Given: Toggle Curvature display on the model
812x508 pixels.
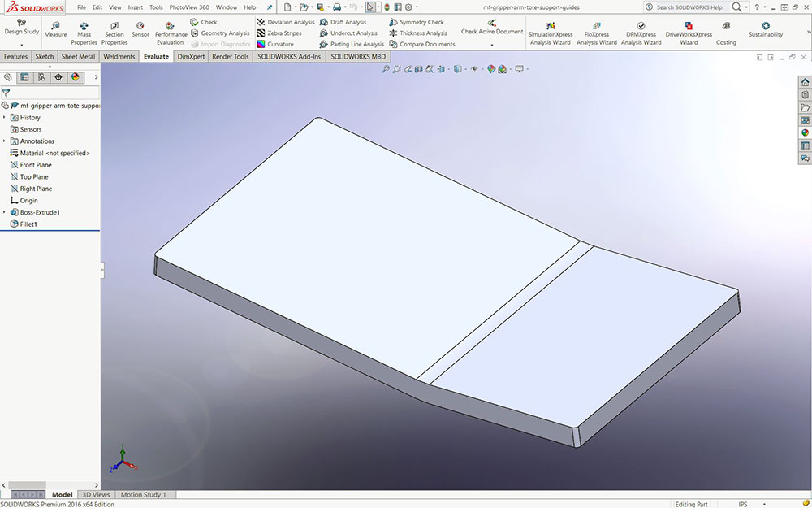Looking at the screenshot, I should point(274,44).
